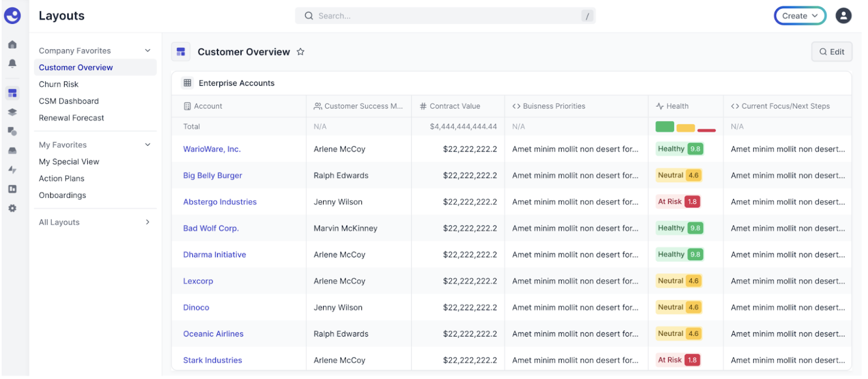Click the home icon in the sidebar

pyautogui.click(x=12, y=45)
